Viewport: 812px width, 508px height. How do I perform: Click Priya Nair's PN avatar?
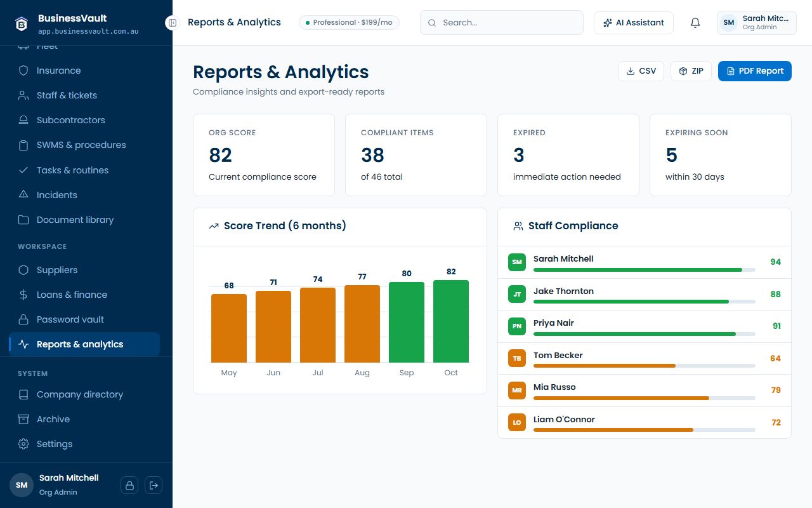click(517, 326)
